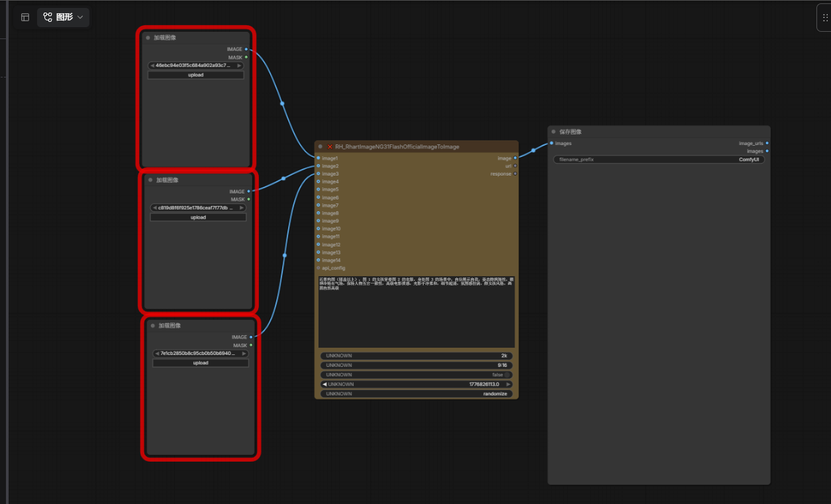Decrease the 1776826113.0 value with left arrow
The height and width of the screenshot is (504, 831).
point(324,384)
